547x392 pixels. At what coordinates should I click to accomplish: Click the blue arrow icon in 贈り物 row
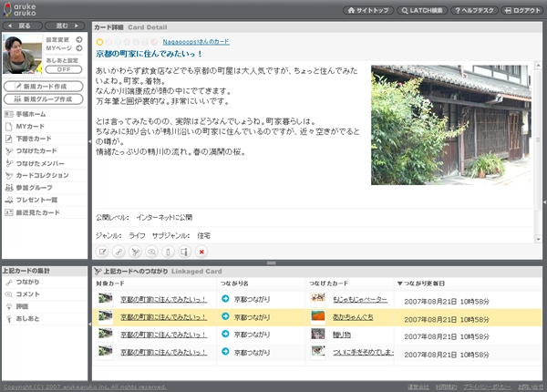click(x=225, y=334)
